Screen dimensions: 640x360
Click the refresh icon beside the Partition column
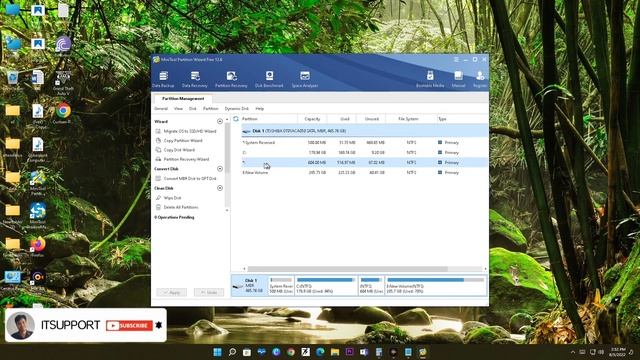pos(236,119)
